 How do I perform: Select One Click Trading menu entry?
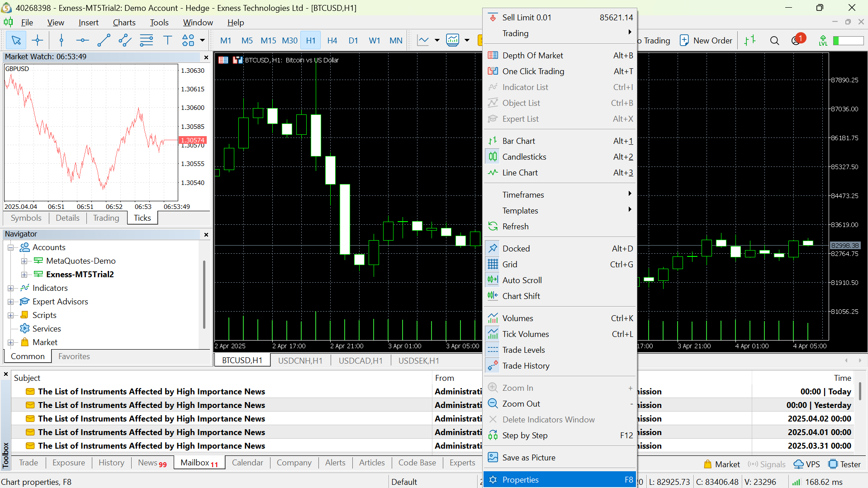point(560,71)
